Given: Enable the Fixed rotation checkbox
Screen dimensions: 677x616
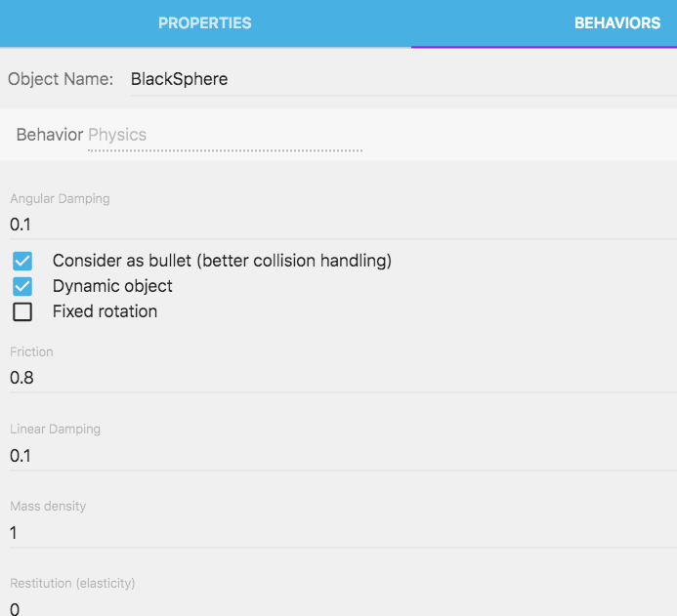Looking at the screenshot, I should click(x=22, y=312).
